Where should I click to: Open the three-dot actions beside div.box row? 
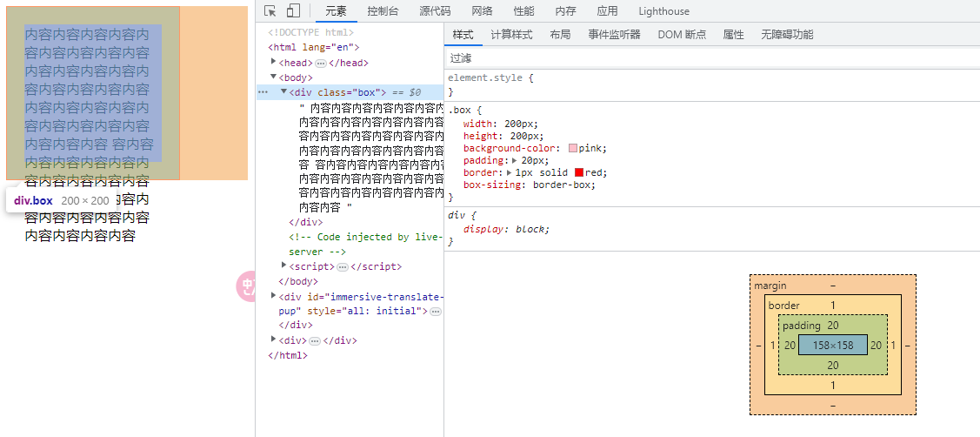tap(263, 92)
